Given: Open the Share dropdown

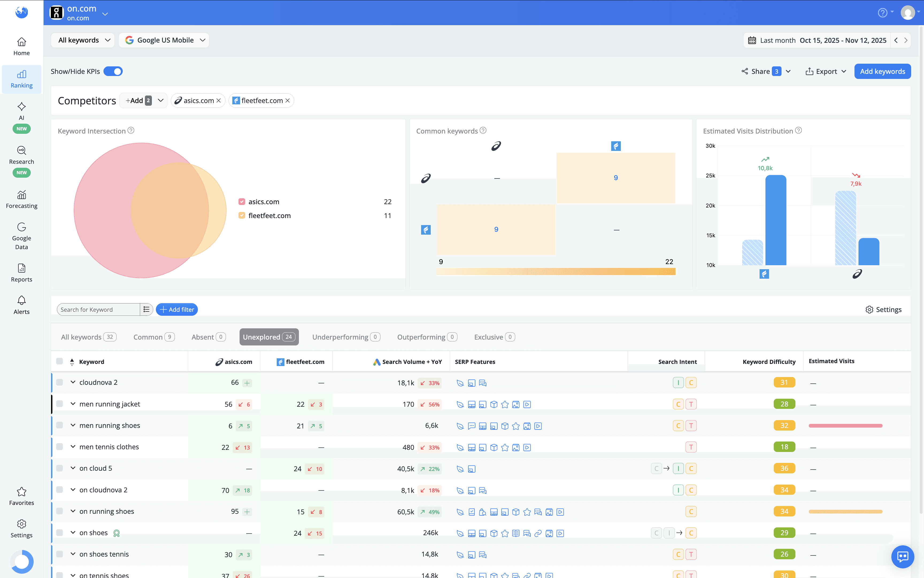Looking at the screenshot, I should (766, 71).
